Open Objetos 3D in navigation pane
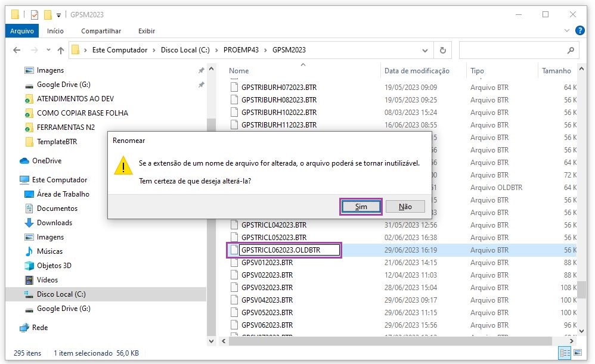The width and height of the screenshot is (595, 364). coord(54,266)
